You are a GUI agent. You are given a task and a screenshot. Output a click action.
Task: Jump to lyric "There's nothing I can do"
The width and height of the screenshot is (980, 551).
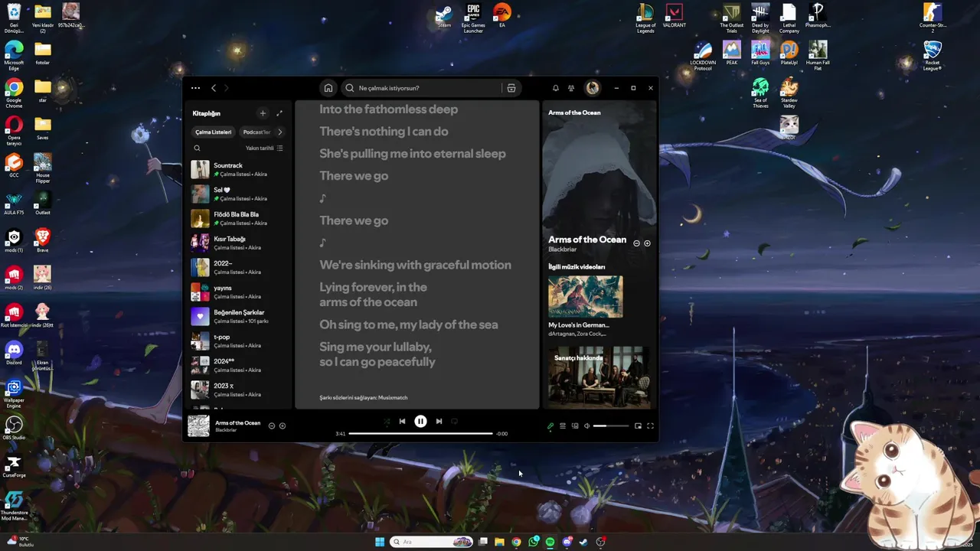pos(384,132)
